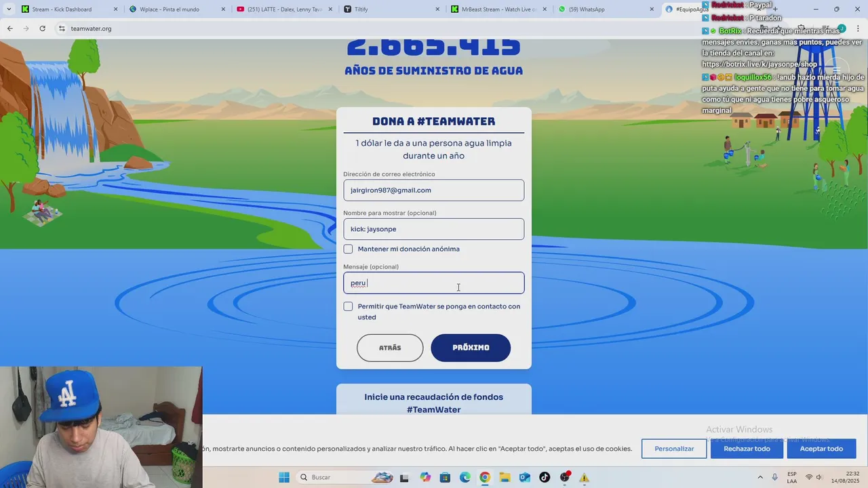The width and height of the screenshot is (868, 488).
Task: Click the Chrome taskbar icon
Action: tap(485, 477)
